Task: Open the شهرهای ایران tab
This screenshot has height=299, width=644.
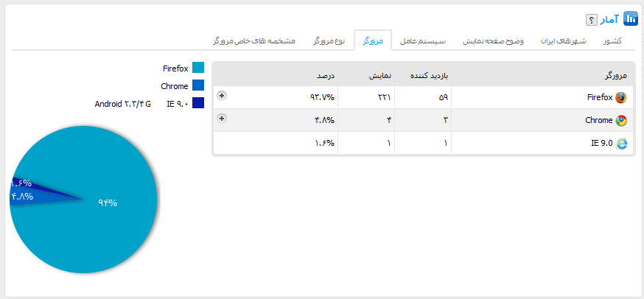Action: (564, 41)
